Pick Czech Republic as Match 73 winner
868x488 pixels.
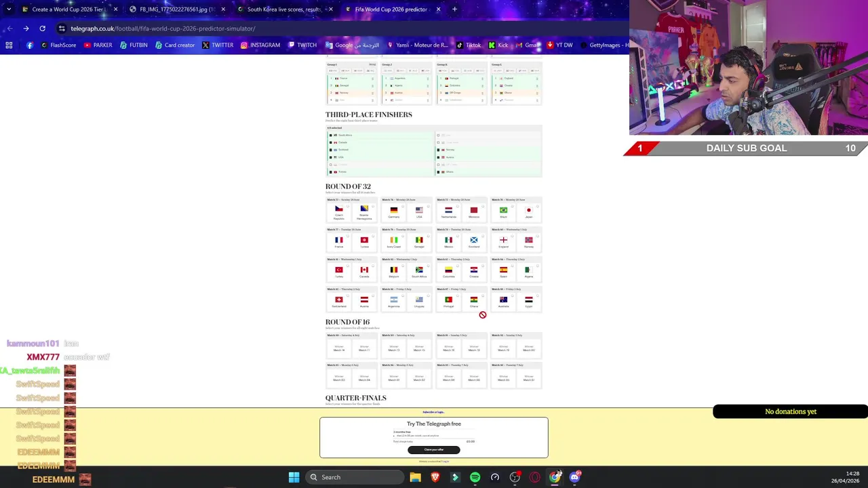(x=338, y=213)
